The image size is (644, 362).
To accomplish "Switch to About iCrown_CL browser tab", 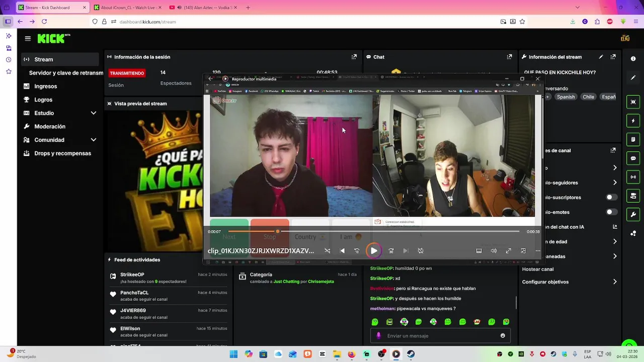I will pos(127,8).
